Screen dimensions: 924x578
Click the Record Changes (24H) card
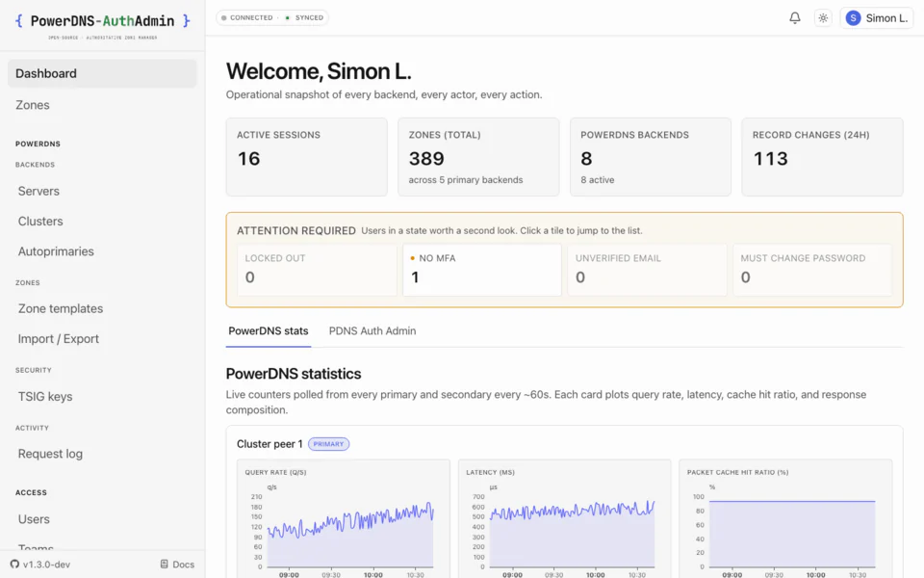point(822,157)
